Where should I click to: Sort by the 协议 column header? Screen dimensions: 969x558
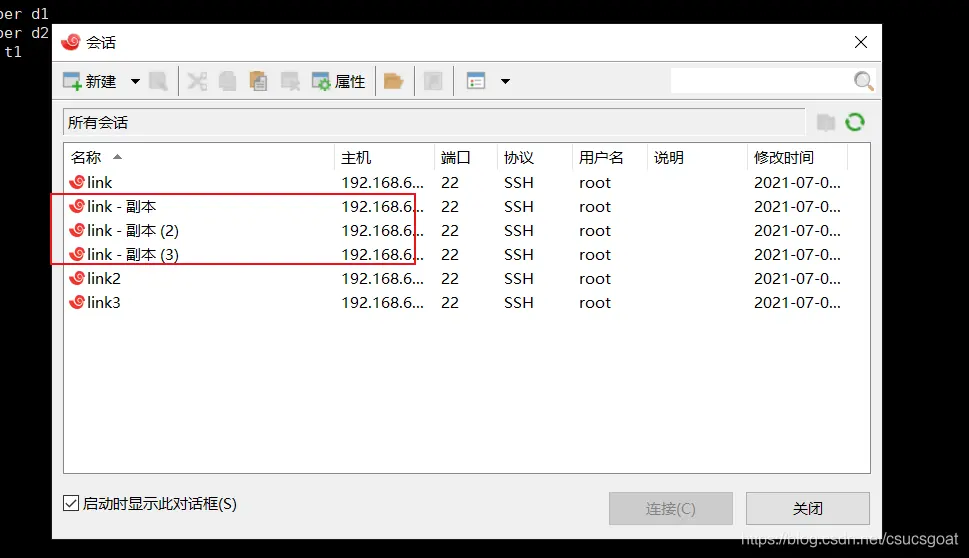535,158
